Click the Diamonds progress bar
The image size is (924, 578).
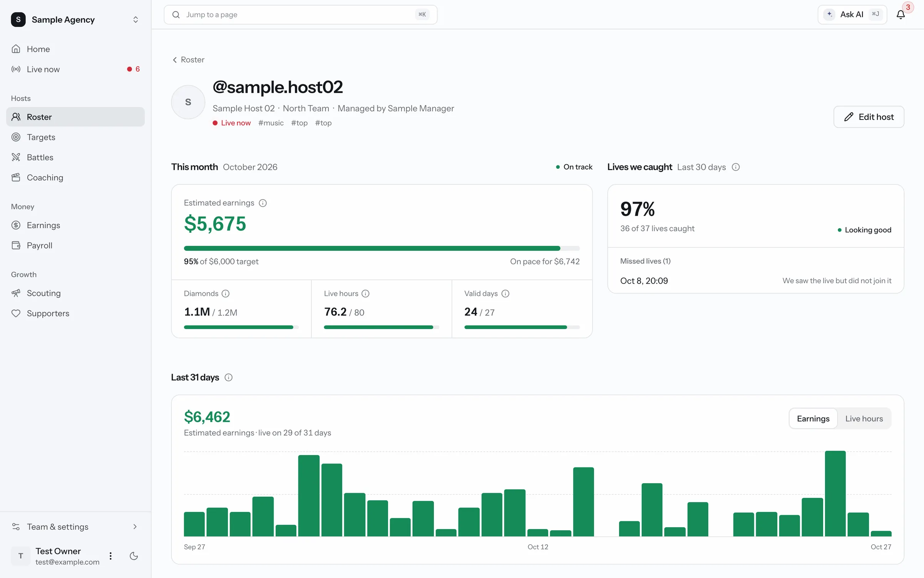click(x=241, y=327)
